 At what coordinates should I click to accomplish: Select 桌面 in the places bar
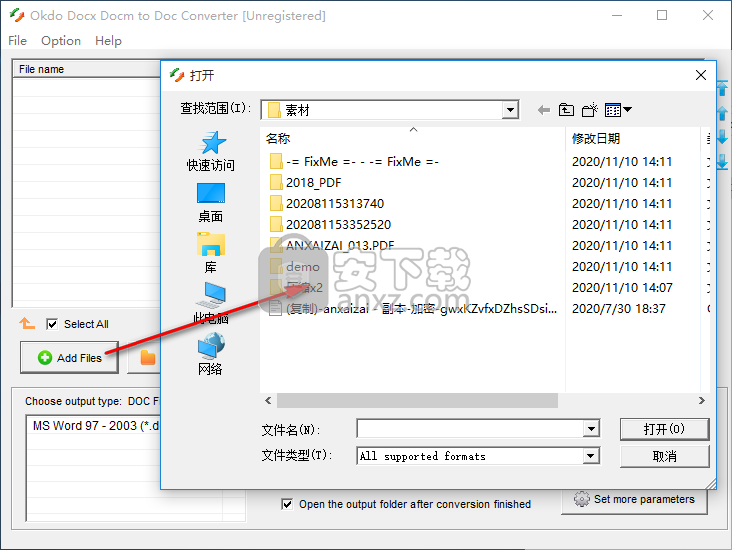pos(211,202)
